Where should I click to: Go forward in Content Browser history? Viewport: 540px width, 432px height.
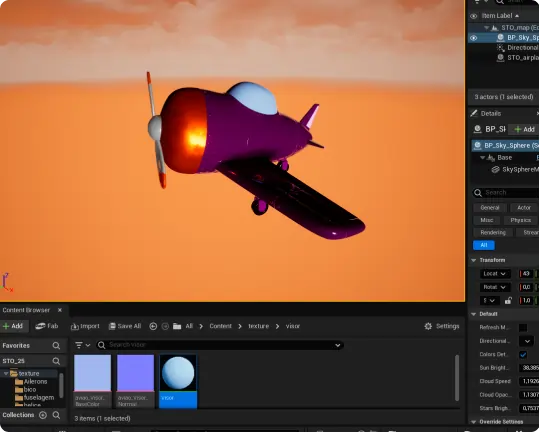click(x=165, y=326)
